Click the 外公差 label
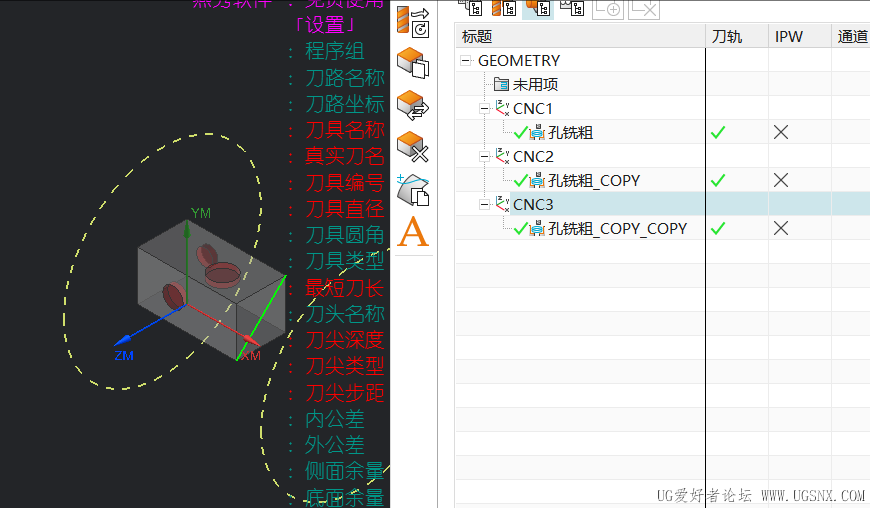 tap(335, 445)
